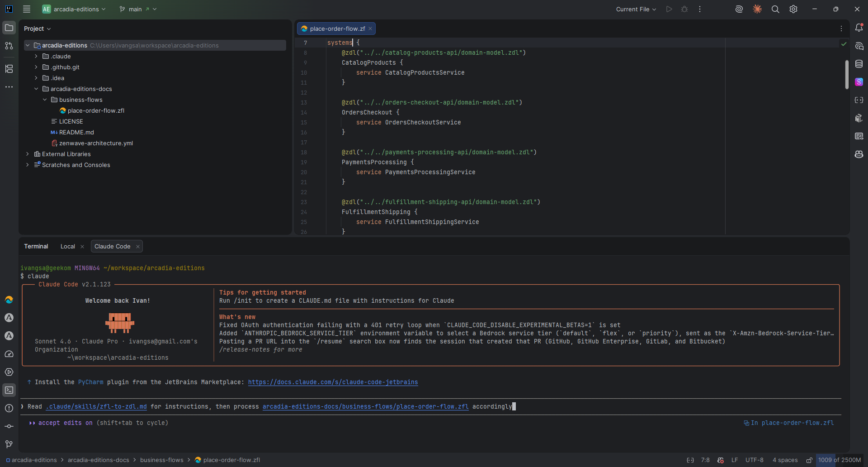Expand External Libraries node

(x=28, y=154)
